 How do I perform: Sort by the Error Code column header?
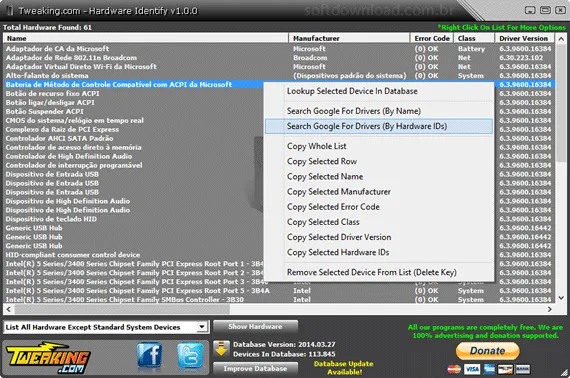[x=432, y=38]
